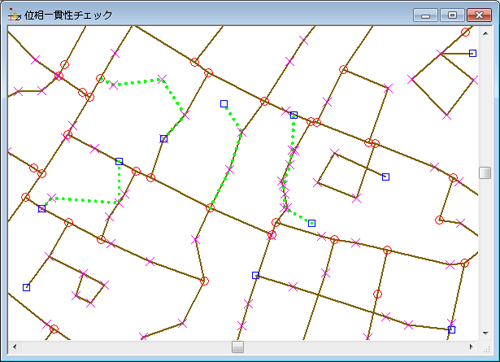The width and height of the screenshot is (500, 362).
Task: Click the up arrow of vertical scrollbar
Action: (485, 33)
